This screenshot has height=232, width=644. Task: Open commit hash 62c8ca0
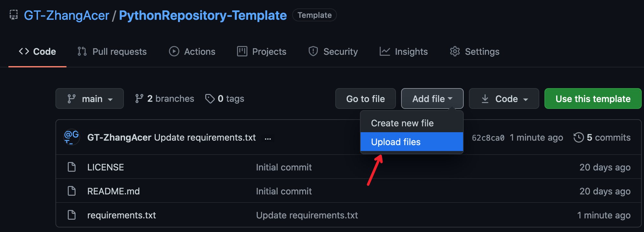pos(488,138)
